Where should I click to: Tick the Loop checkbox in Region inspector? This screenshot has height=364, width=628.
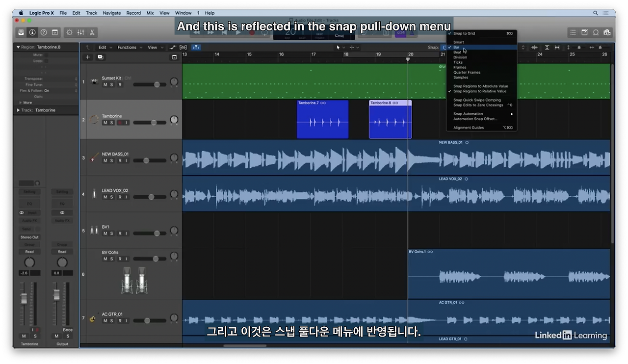click(x=46, y=61)
